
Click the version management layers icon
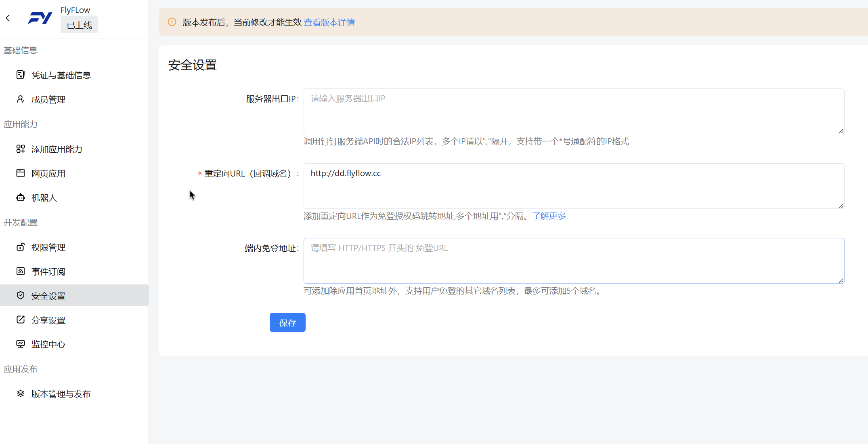pos(21,394)
